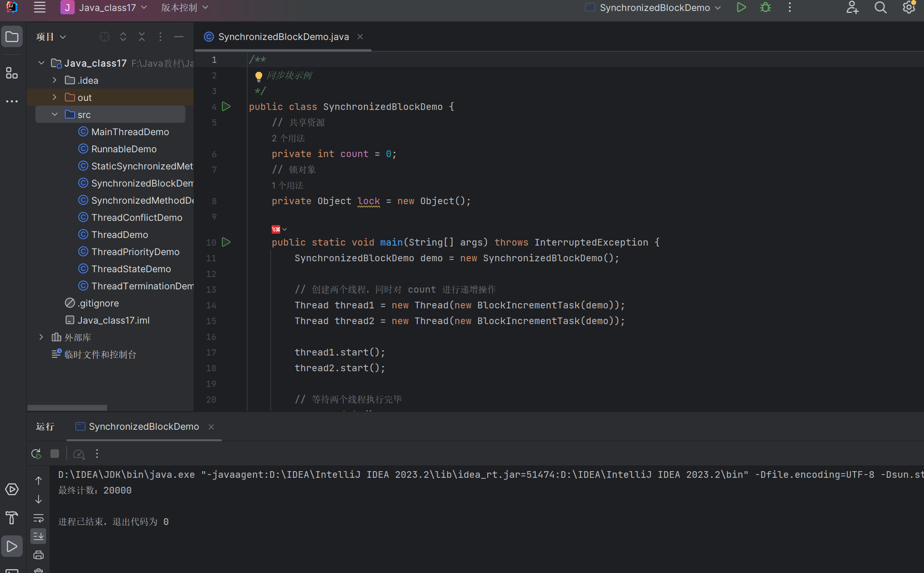Click the Select Opened File crosshair icon
The height and width of the screenshot is (573, 924).
105,37
